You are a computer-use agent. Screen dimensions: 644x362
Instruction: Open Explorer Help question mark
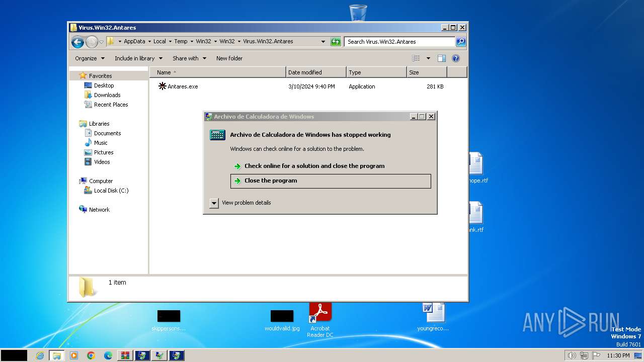coord(456,58)
